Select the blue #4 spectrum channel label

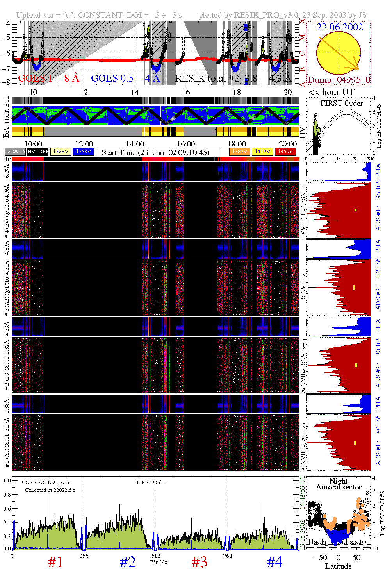pyautogui.click(x=274, y=562)
